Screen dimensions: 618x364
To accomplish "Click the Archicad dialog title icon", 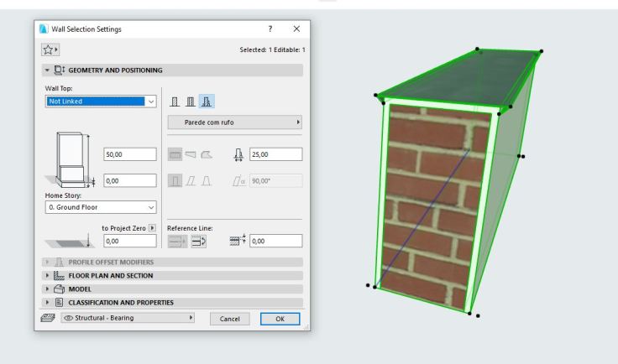I will coord(44,29).
